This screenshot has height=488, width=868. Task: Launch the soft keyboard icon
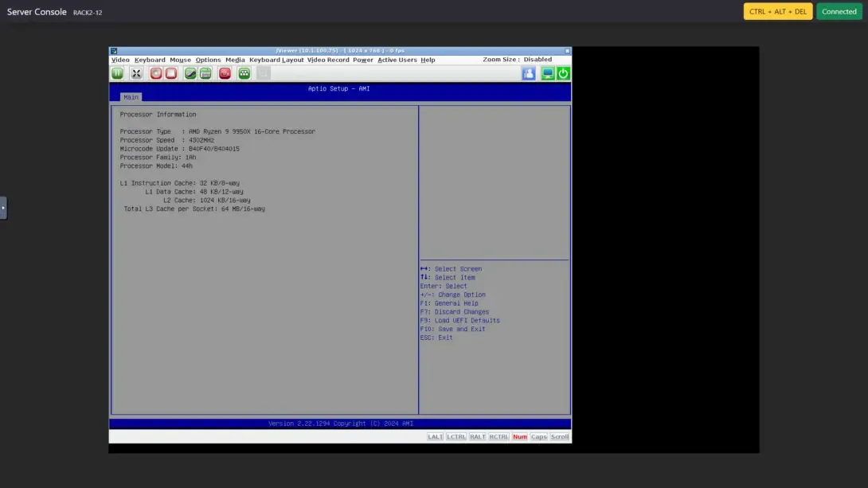click(x=206, y=72)
